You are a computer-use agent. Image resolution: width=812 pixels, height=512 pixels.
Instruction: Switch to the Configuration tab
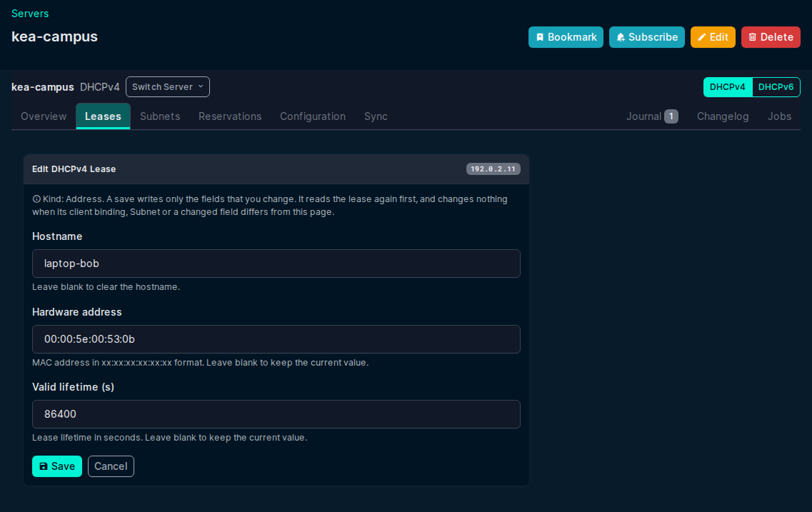point(313,116)
